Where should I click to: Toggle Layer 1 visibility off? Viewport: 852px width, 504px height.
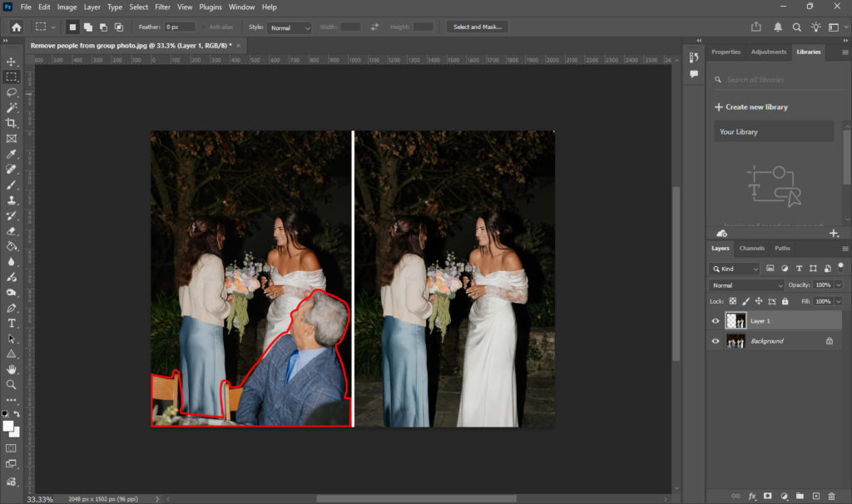tap(715, 321)
